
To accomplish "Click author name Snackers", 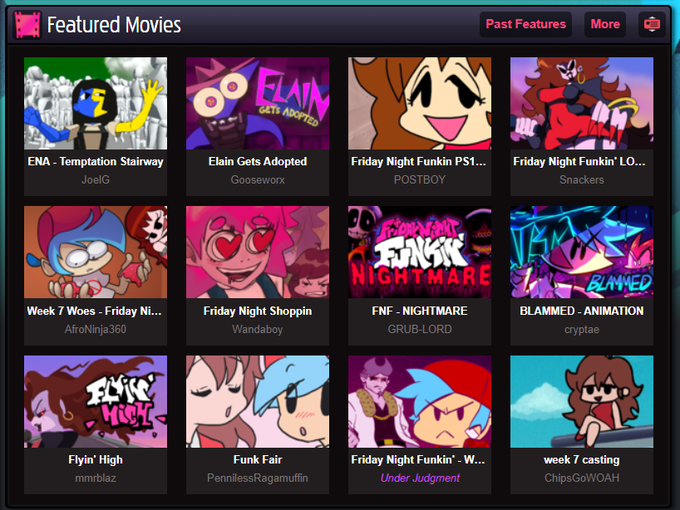I will coord(582,180).
